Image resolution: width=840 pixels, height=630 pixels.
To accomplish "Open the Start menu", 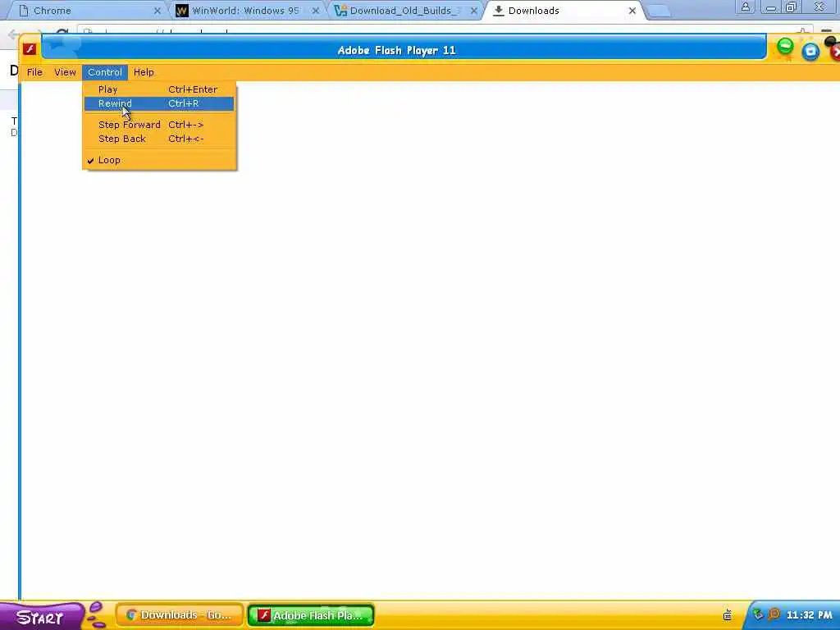I will [42, 617].
